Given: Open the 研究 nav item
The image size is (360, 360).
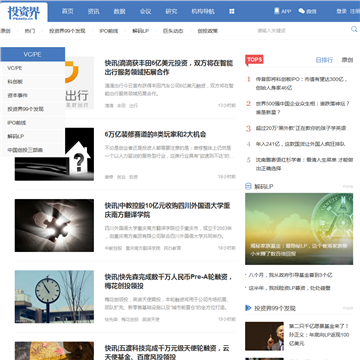Looking at the screenshot, I should tap(171, 11).
